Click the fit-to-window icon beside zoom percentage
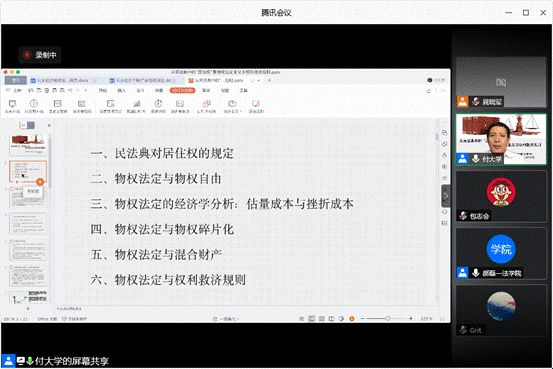The image size is (553, 369). point(442,319)
